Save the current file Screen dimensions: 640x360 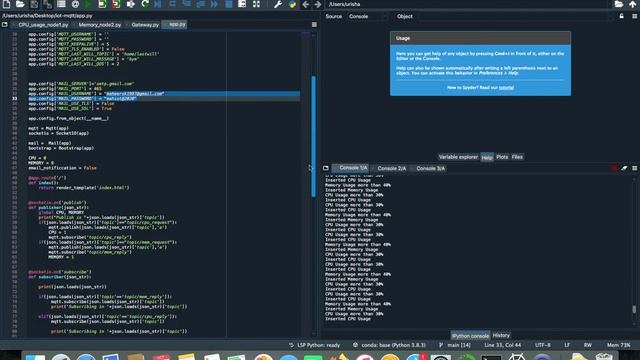click(x=34, y=4)
